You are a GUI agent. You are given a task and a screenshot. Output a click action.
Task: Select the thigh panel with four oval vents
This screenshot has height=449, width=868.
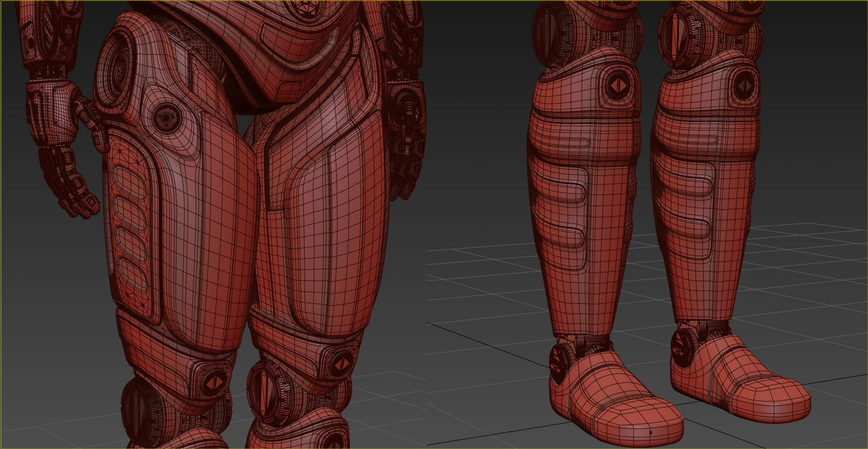[x=131, y=226]
